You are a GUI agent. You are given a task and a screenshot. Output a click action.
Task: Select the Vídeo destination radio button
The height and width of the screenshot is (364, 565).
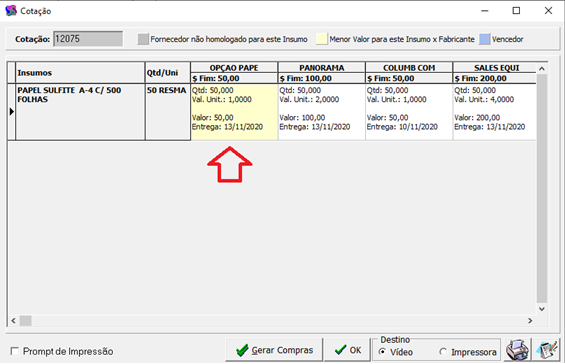[x=383, y=351]
